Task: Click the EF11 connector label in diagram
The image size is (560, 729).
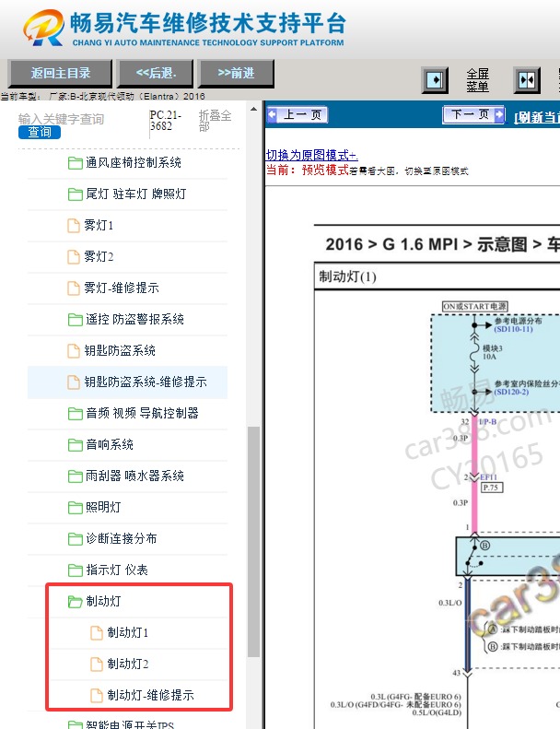Action: click(x=488, y=477)
